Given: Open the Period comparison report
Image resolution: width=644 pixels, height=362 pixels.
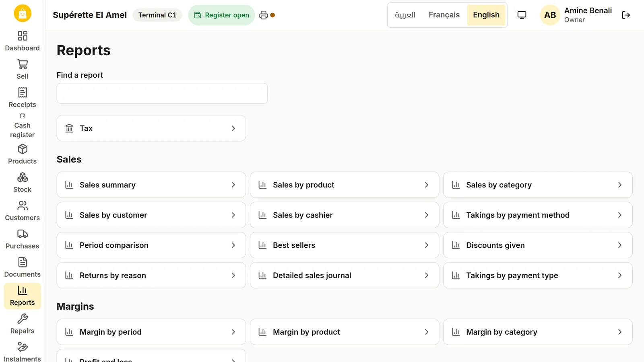Looking at the screenshot, I should (151, 245).
